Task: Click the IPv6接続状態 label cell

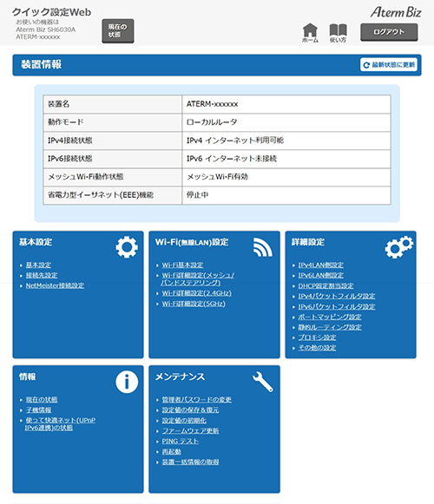Action: (x=113, y=159)
